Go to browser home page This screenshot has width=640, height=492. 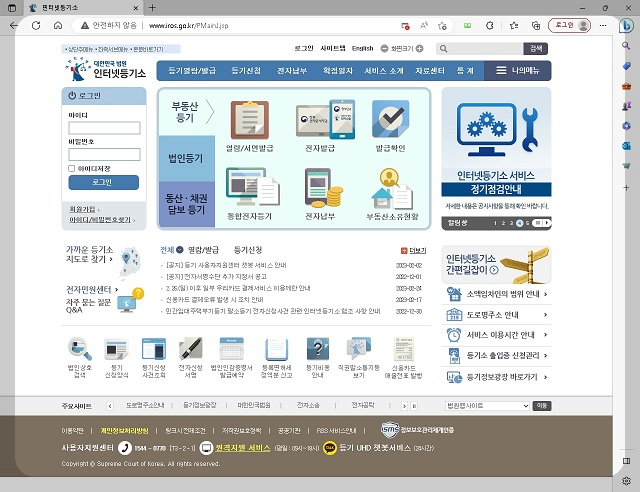click(x=58, y=25)
